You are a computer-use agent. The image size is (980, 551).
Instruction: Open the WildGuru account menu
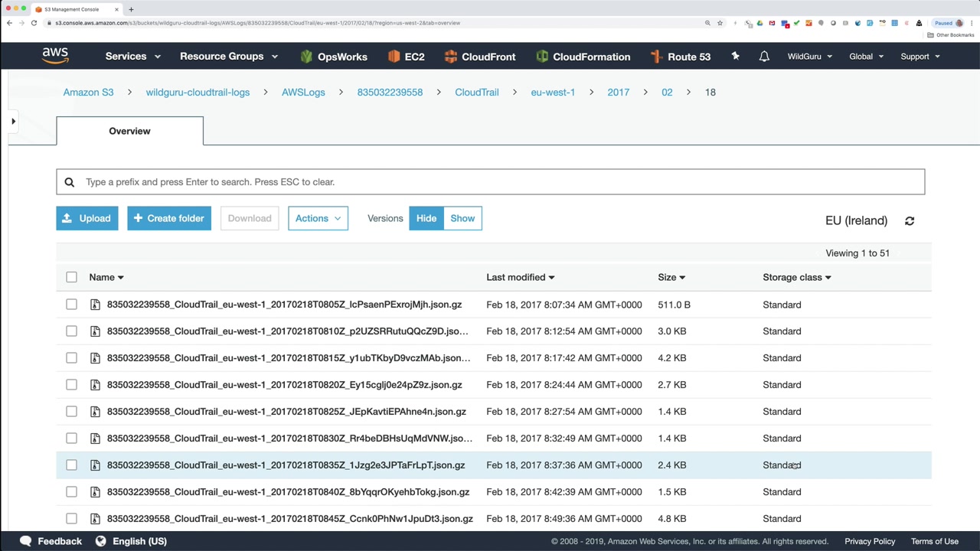point(809,57)
